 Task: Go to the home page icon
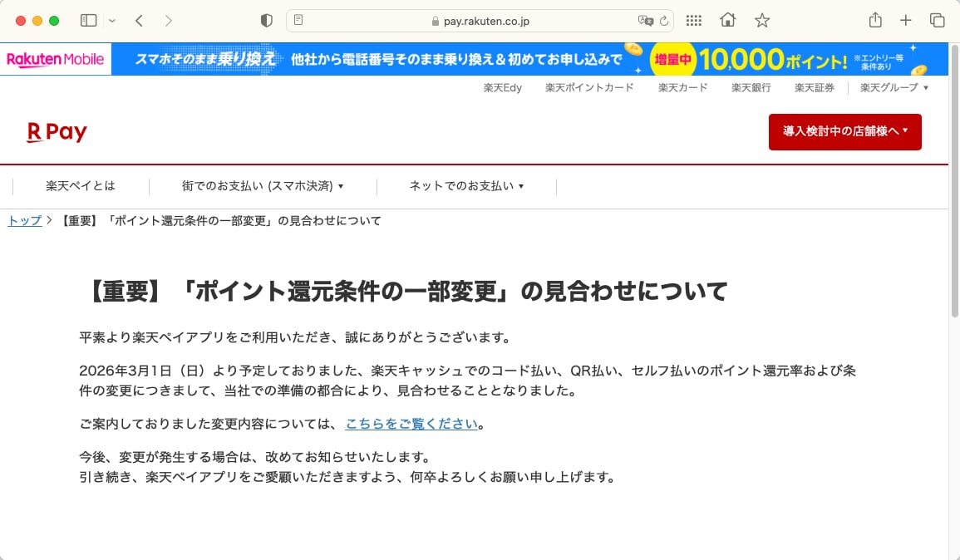[728, 21]
